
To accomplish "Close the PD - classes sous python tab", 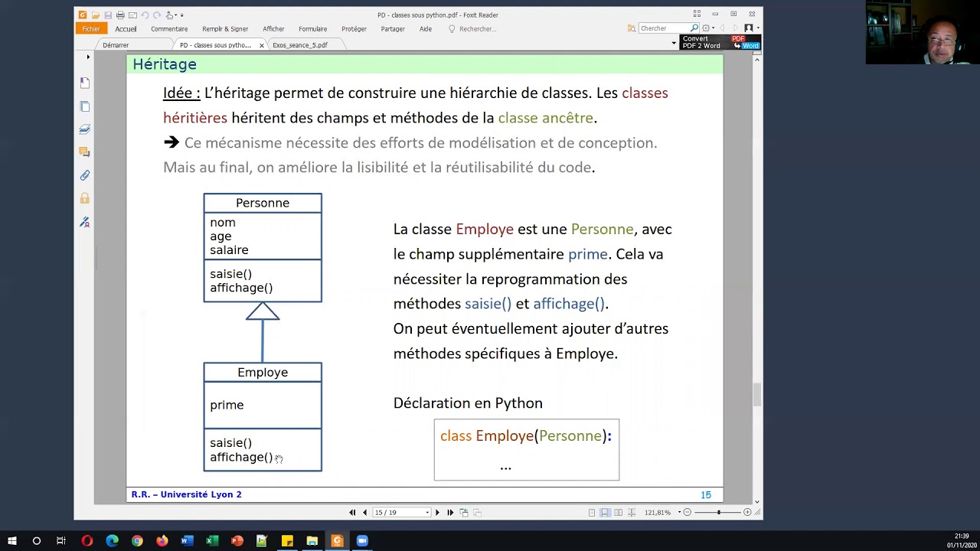I will point(261,45).
